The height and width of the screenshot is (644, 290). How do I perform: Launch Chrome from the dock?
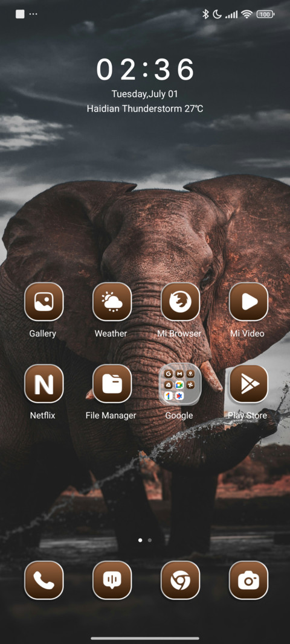[180, 580]
